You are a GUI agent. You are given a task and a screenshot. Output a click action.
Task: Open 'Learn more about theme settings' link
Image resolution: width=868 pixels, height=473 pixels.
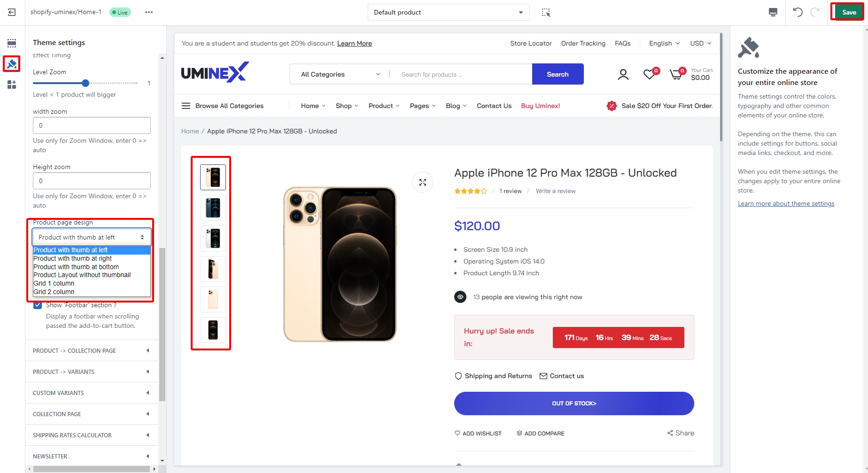pyautogui.click(x=786, y=203)
